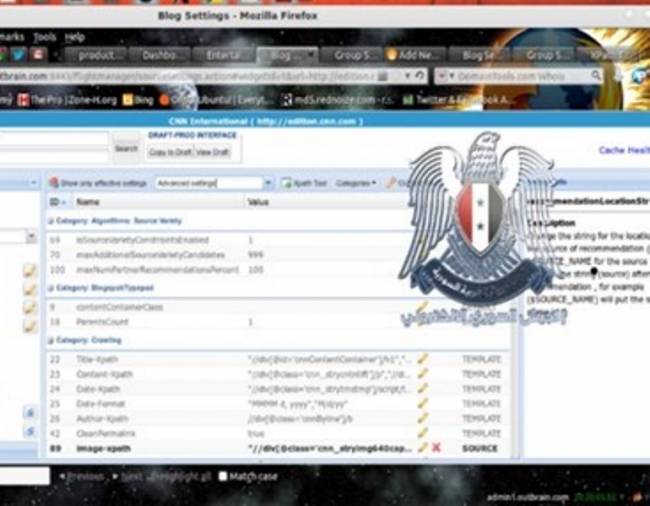This screenshot has height=506, width=650.
Task: Click Previous in the find bar
Action: (82, 477)
